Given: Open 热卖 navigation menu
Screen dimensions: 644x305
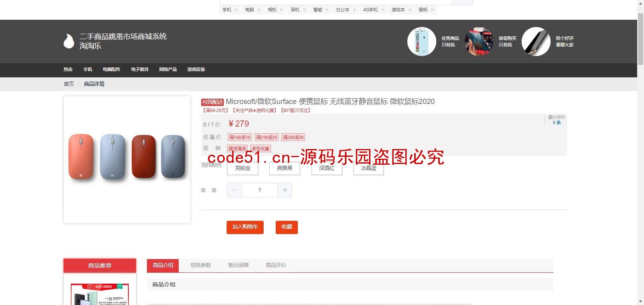Looking at the screenshot, I should pos(68,70).
